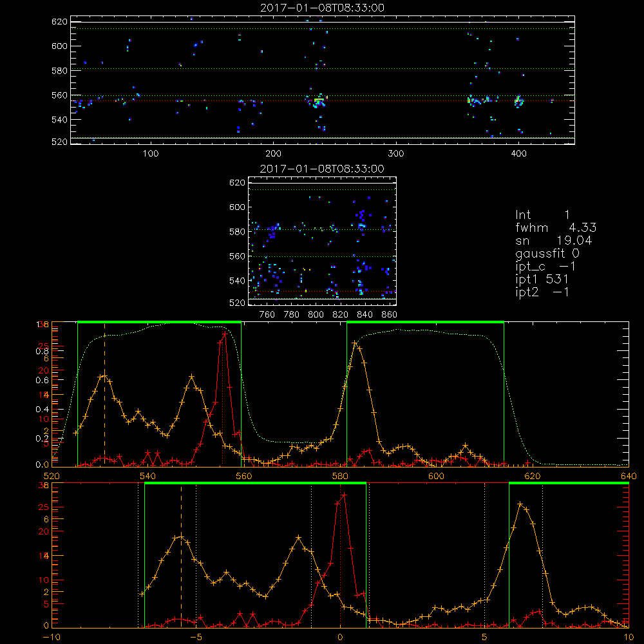Viewport: 644px width, 644px height.
Task: Click the '820' x-axis label in zoomed plot
Action: [341, 315]
